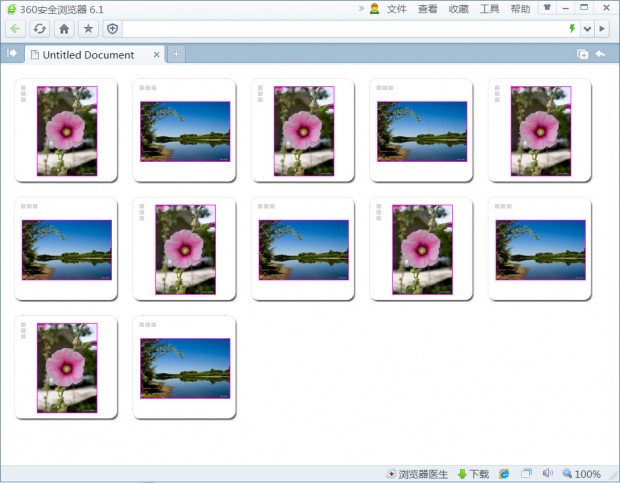Click the window stack icon in status bar
Image resolution: width=620 pixels, height=483 pixels.
click(526, 473)
